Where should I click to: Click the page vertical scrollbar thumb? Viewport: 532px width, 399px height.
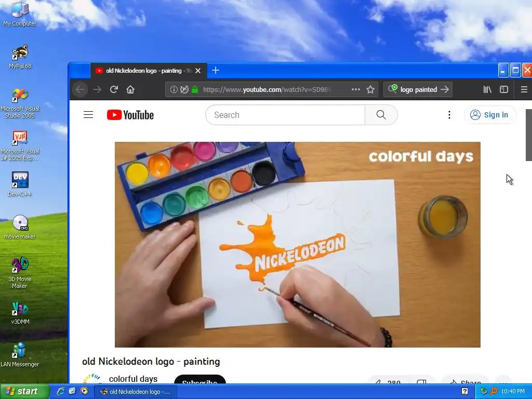(x=528, y=135)
